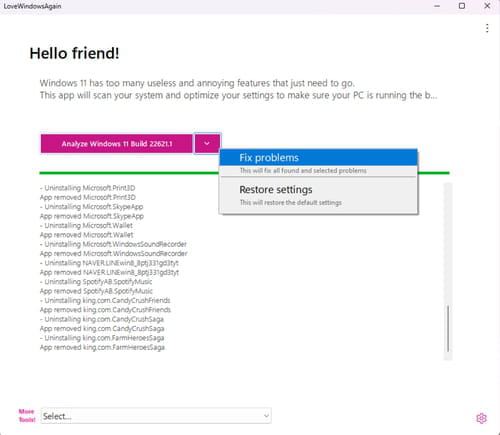Screen dimensions: 500x435
Task: Click the pink 'More Tools!' label
Action: coord(27,415)
